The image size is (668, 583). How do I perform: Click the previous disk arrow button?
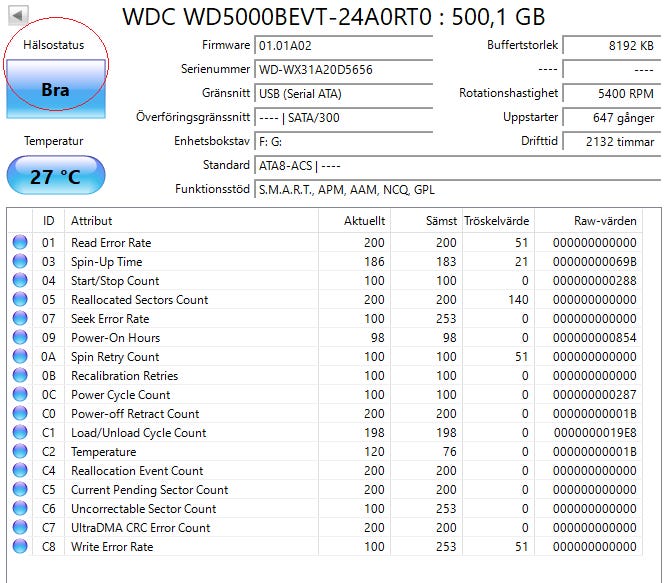point(18,15)
